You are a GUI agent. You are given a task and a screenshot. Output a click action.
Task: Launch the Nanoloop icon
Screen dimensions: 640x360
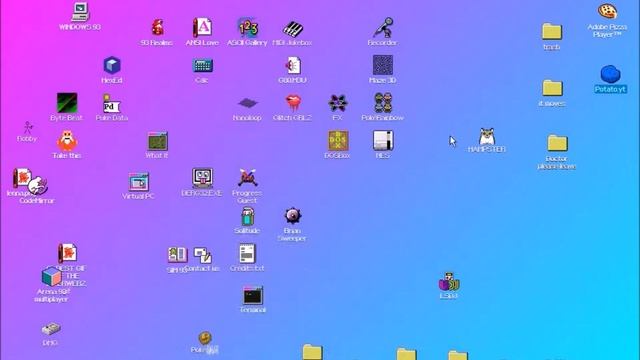tap(248, 103)
